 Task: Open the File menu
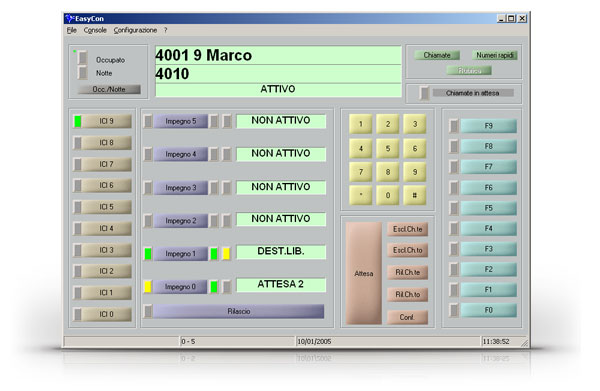click(x=72, y=30)
